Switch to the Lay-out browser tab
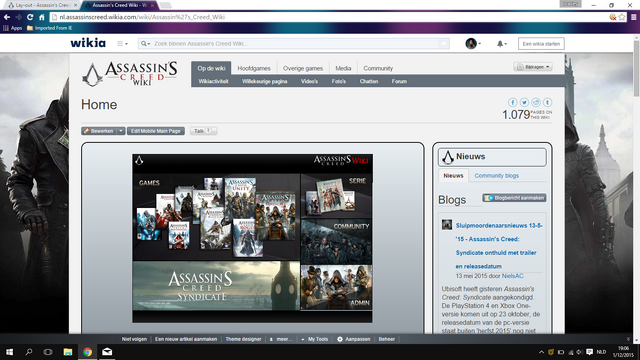Image resolution: width=640 pixels, height=360 pixels. 42,5
